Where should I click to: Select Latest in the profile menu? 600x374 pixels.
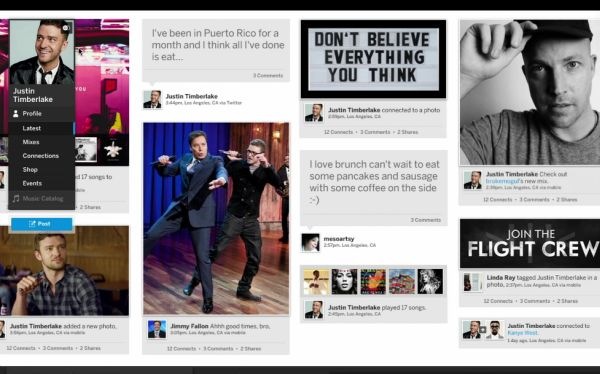click(x=41, y=128)
